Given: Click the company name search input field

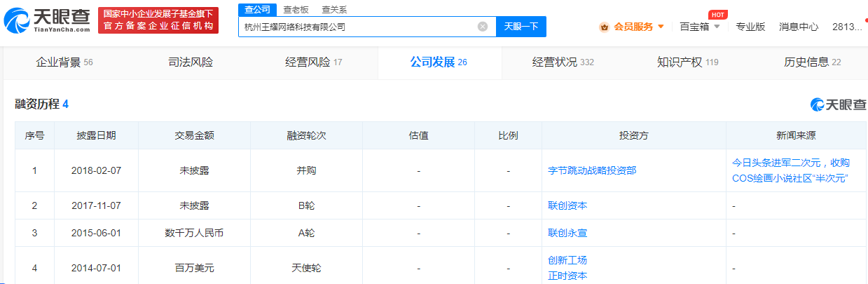Looking at the screenshot, I should [367, 27].
